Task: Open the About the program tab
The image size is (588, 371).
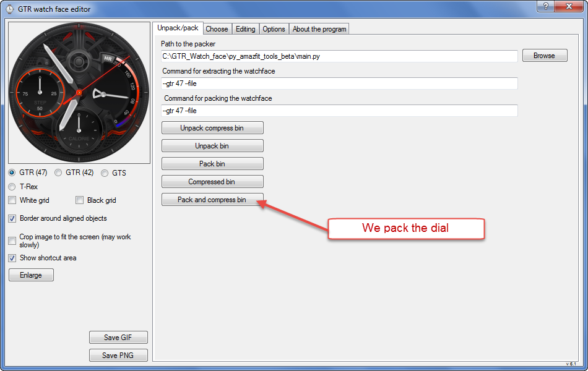Action: coord(319,29)
